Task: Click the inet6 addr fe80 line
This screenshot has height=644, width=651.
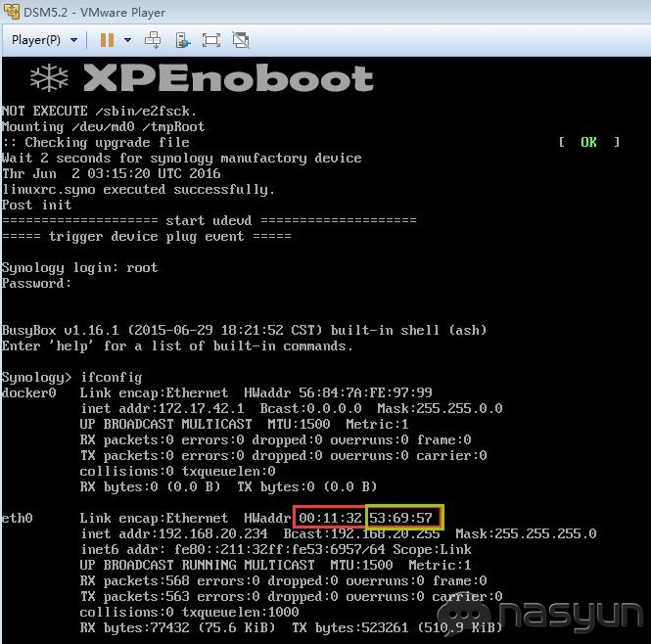Action: (276, 549)
